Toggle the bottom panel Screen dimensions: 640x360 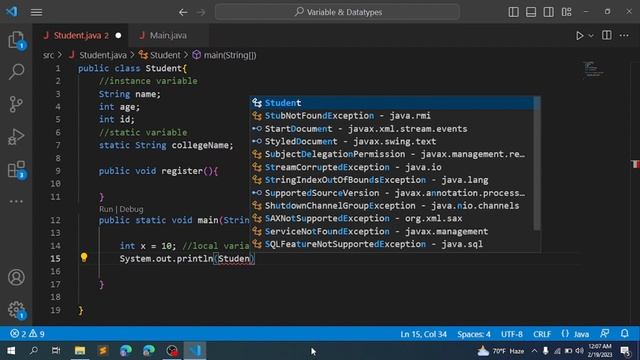click(x=531, y=12)
